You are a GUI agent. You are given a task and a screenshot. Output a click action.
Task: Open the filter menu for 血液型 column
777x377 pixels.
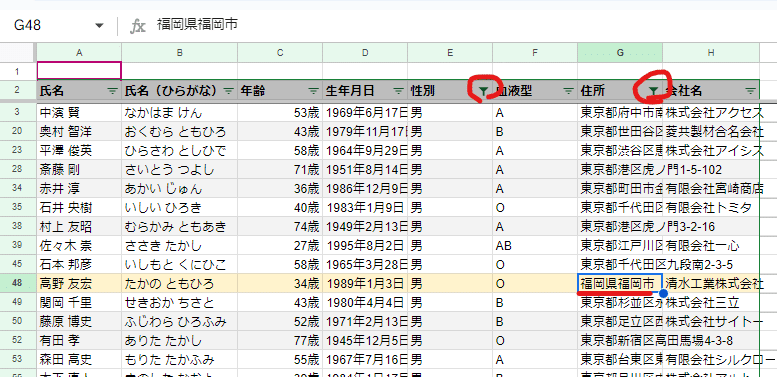568,91
